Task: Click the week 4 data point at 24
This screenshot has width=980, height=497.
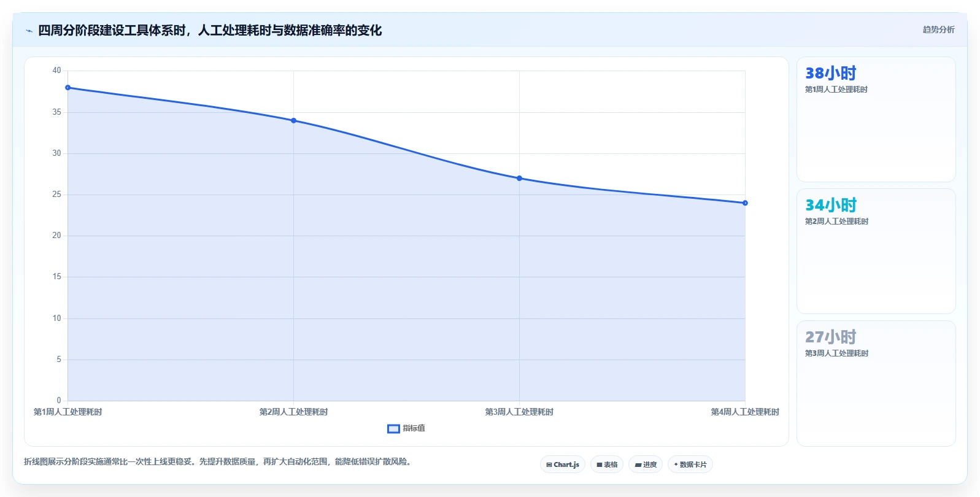Action: 745,203
